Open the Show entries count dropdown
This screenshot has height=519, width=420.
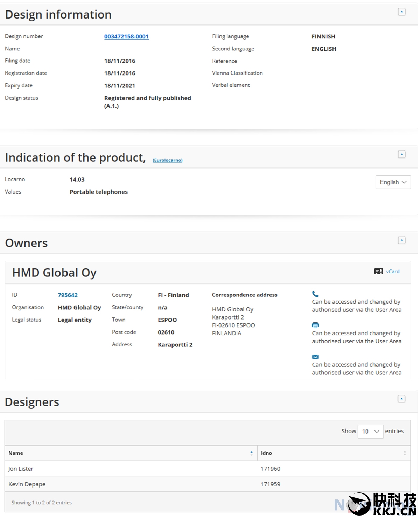(x=370, y=432)
